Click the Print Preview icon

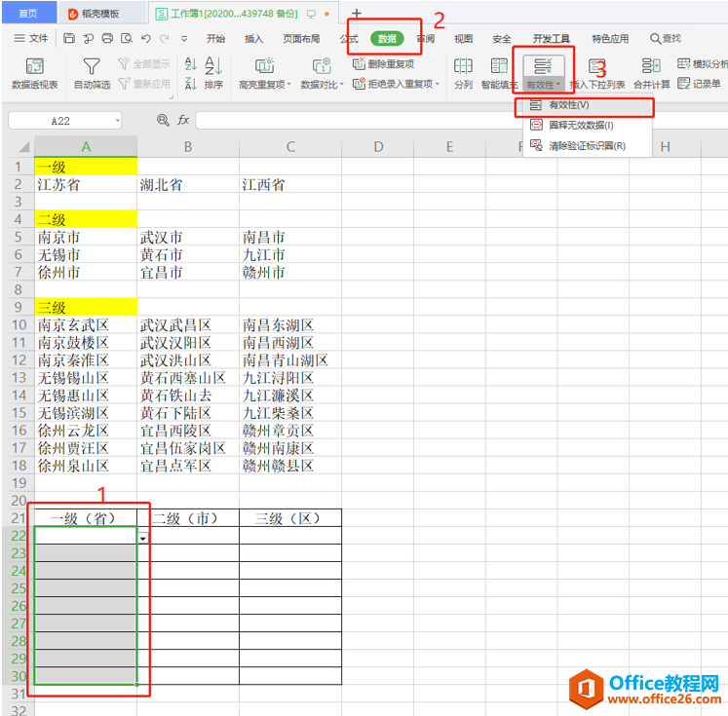tap(127, 39)
